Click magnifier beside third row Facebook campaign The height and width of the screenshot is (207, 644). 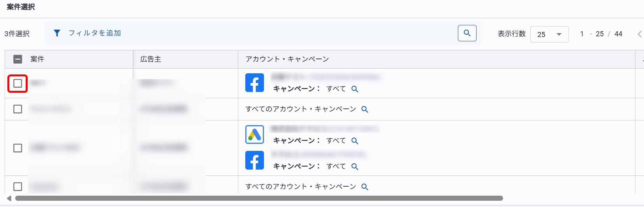pyautogui.click(x=355, y=166)
